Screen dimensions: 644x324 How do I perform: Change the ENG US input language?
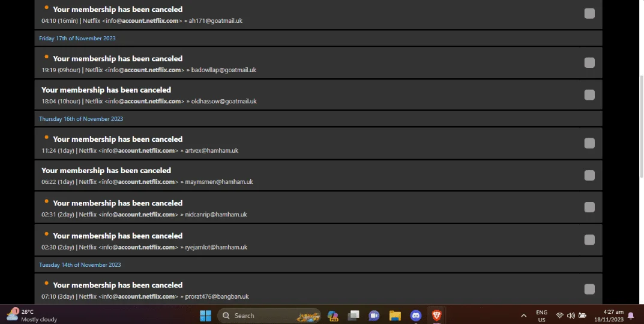542,316
